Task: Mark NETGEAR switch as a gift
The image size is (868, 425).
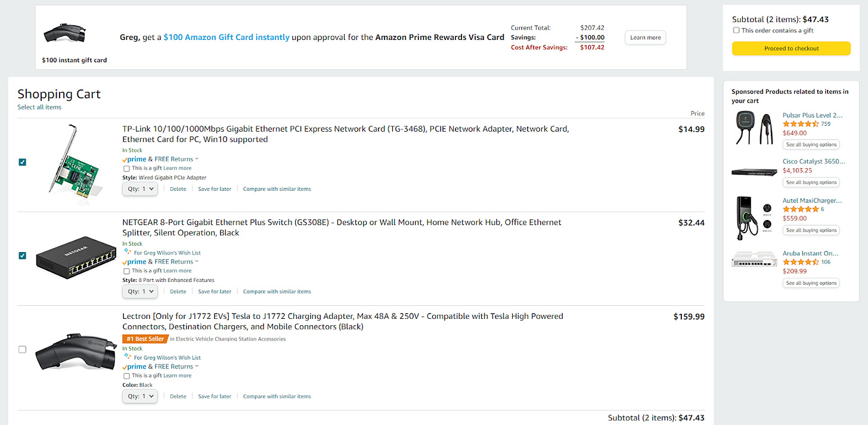Action: tap(126, 271)
